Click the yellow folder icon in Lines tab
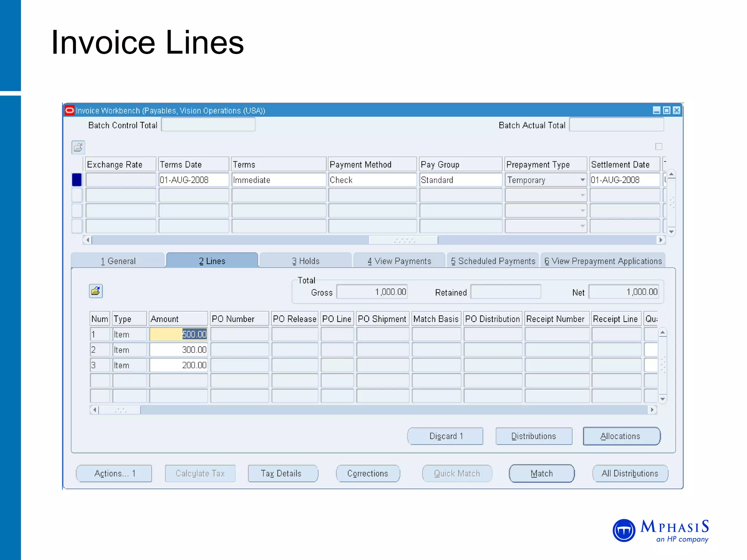The width and height of the screenshot is (747, 560). tap(96, 291)
